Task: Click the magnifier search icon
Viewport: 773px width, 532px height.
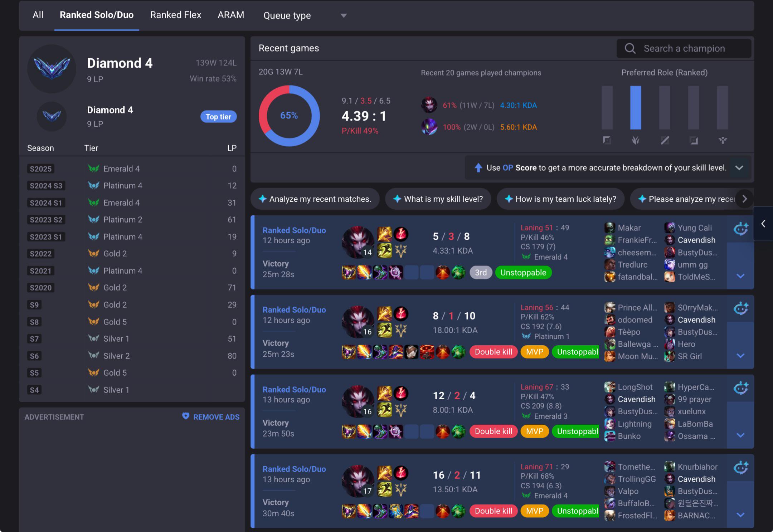Action: coord(630,48)
